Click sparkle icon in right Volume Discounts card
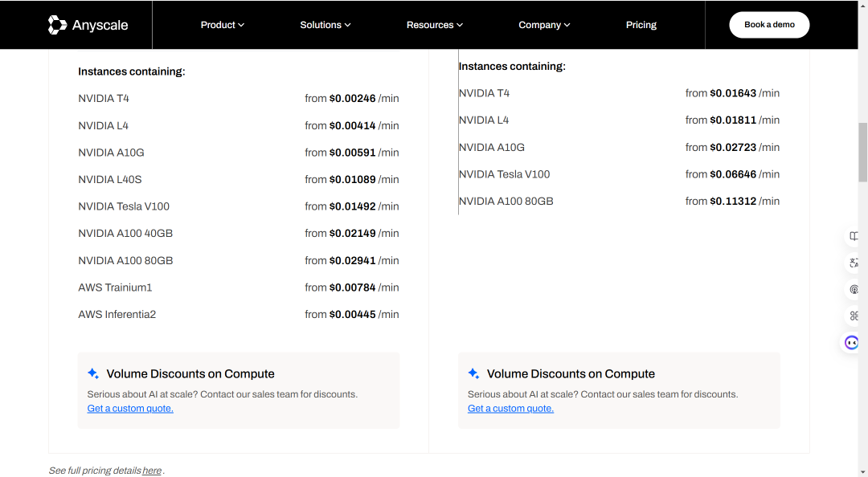The image size is (868, 477). 473,373
